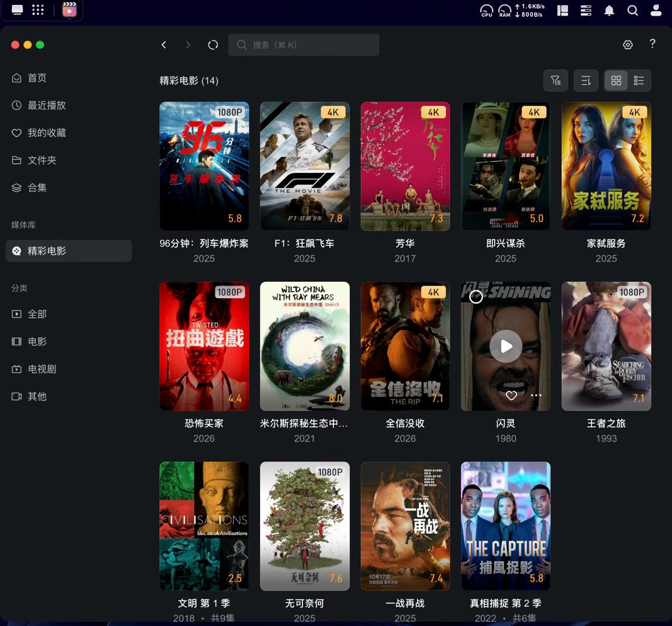Open 全信没收 movie poster
672x626 pixels.
click(x=405, y=346)
